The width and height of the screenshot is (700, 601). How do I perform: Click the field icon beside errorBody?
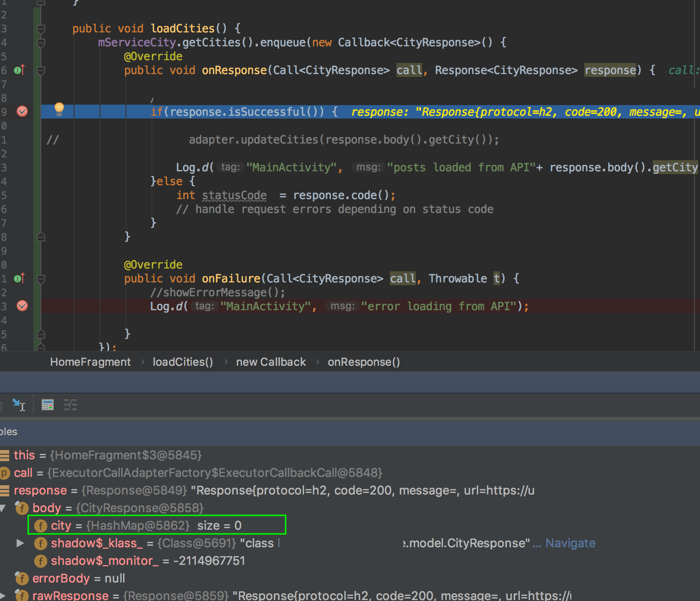21,578
